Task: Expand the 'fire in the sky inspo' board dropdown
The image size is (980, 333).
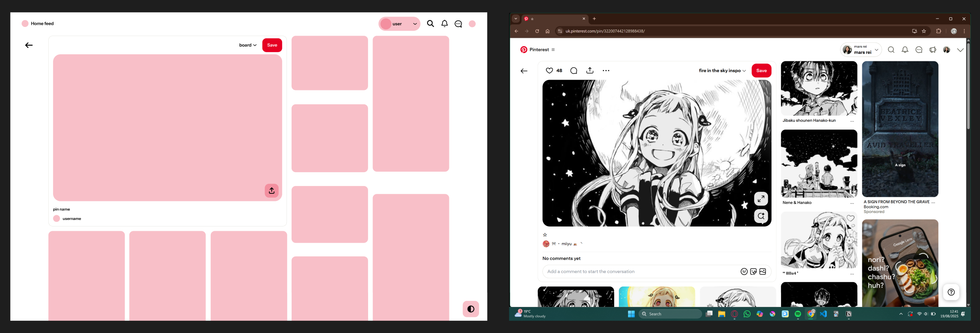Action: tap(722, 70)
